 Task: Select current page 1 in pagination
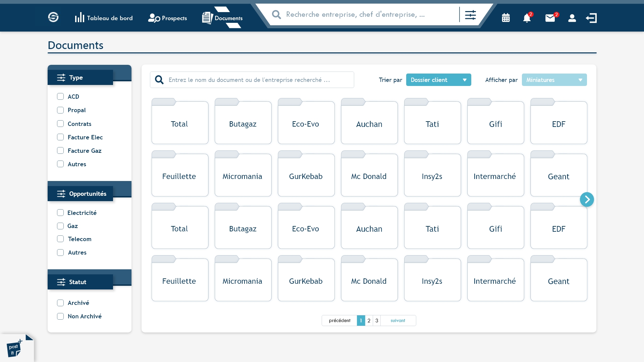point(361,320)
